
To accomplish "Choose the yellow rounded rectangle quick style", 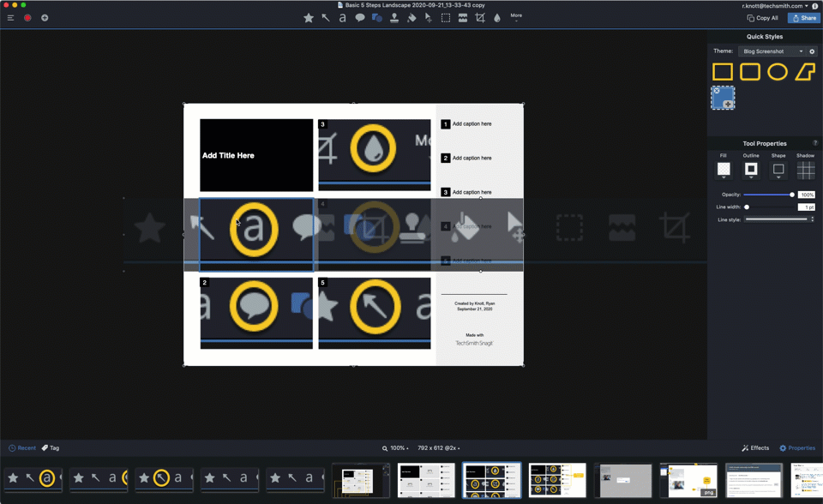I will point(750,71).
